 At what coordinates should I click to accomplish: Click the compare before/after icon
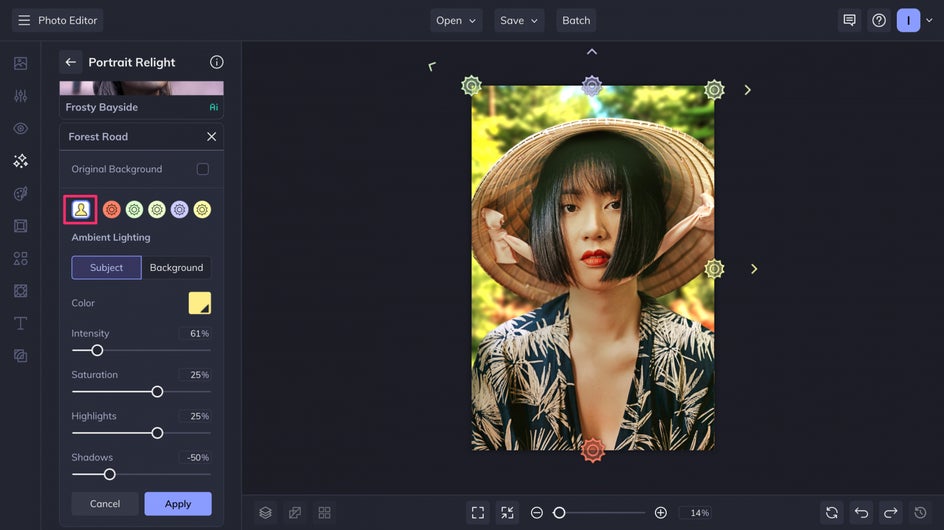295,513
